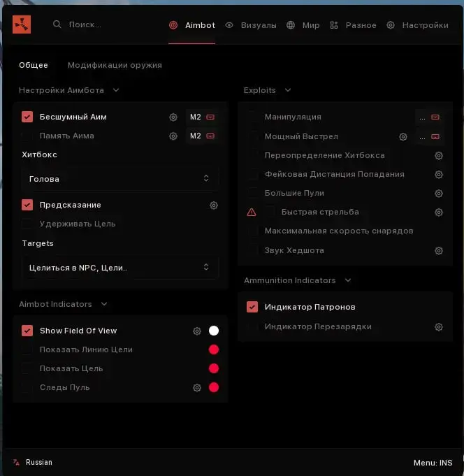Open gear settings for Звук Хедшота
The height and width of the screenshot is (476, 464).
pyautogui.click(x=439, y=251)
